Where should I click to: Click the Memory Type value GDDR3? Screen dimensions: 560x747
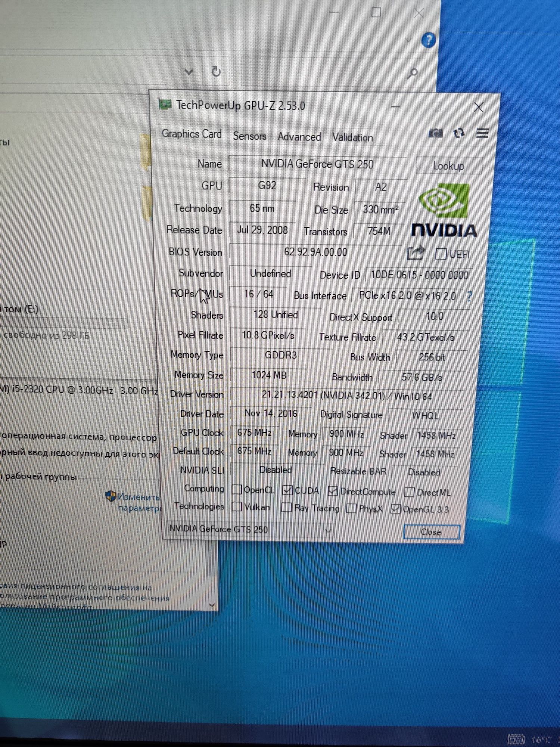pos(281,355)
